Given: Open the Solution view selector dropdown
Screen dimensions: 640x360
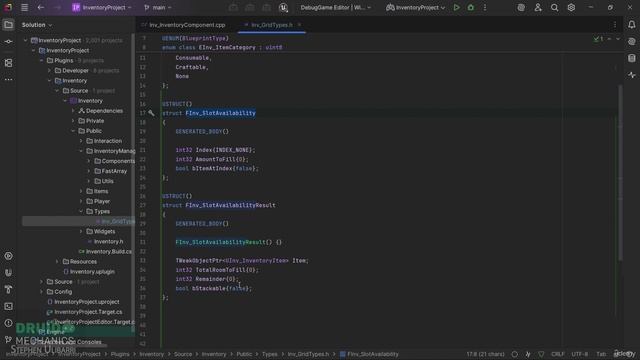Looking at the screenshot, I should coord(37,25).
